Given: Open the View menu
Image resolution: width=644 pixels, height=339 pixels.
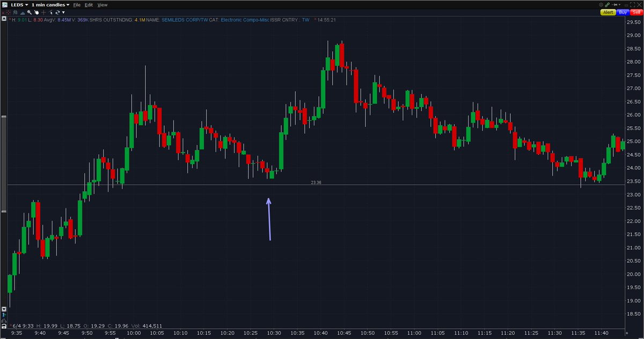Looking at the screenshot, I should 102,5.
